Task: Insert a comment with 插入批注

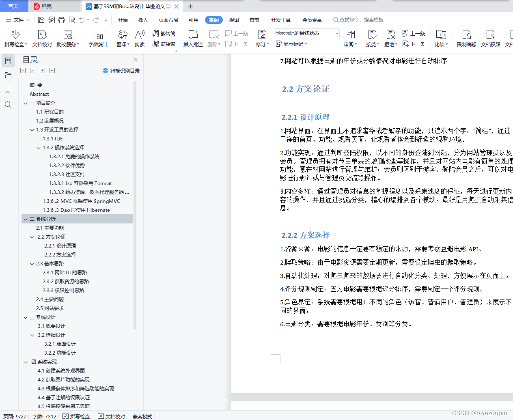Action: (193, 39)
